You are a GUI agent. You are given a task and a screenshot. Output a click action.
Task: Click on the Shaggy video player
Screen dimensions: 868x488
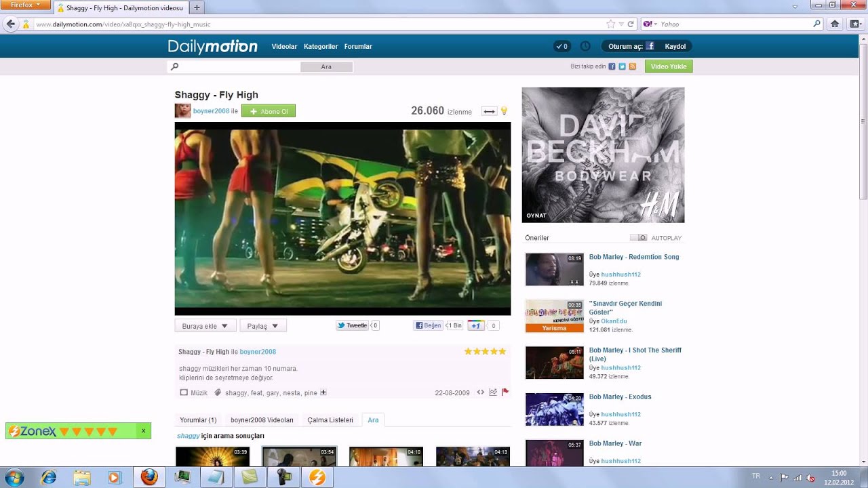click(x=342, y=218)
